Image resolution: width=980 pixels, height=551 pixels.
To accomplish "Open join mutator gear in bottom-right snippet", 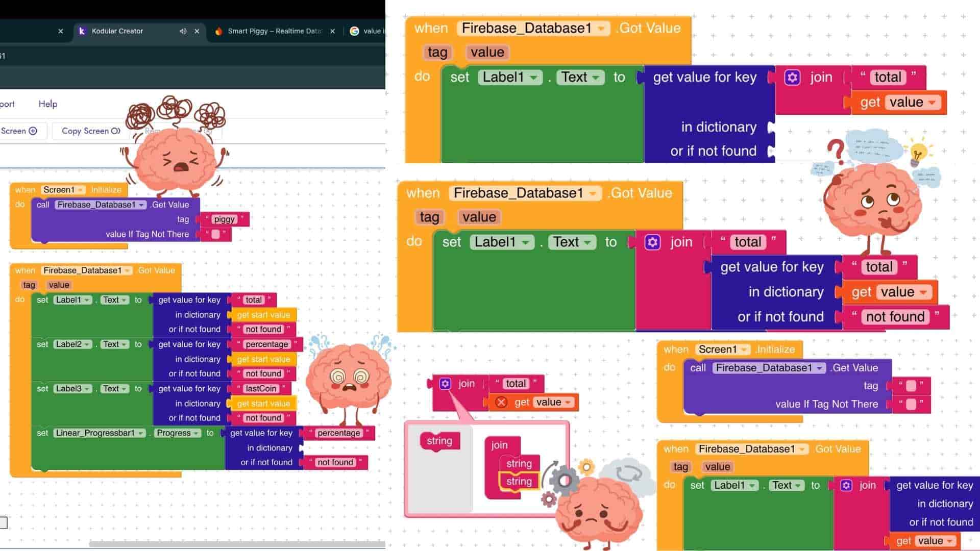I will coord(846,486).
